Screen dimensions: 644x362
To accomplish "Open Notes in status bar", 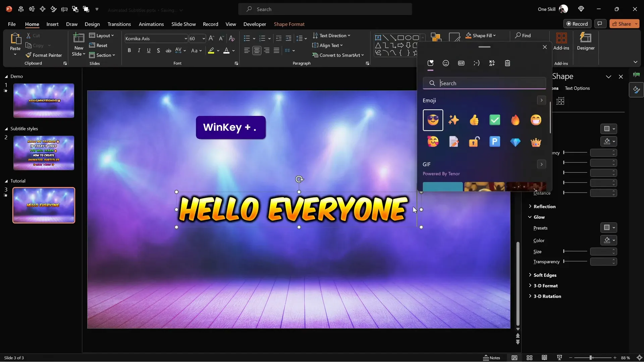I will [491, 358].
